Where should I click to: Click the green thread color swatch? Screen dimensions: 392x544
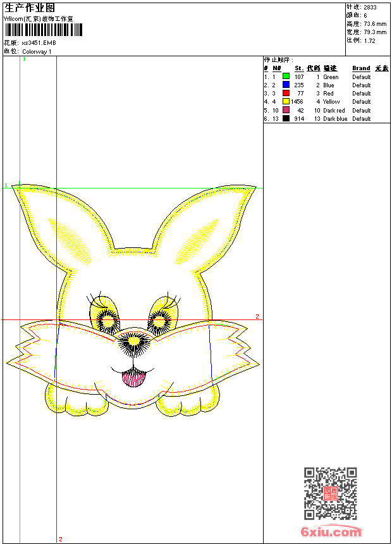[286, 77]
